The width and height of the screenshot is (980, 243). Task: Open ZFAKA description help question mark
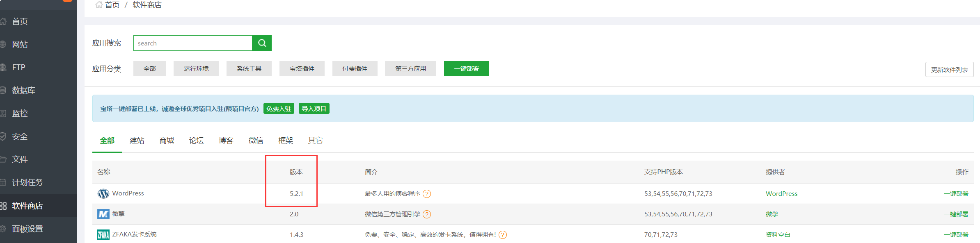point(503,235)
